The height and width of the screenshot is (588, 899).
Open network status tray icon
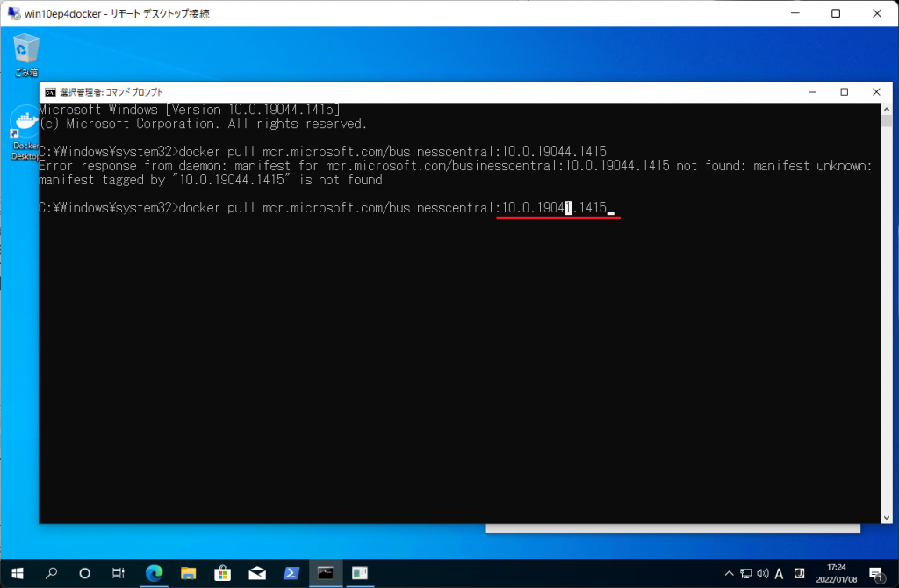tap(746, 573)
